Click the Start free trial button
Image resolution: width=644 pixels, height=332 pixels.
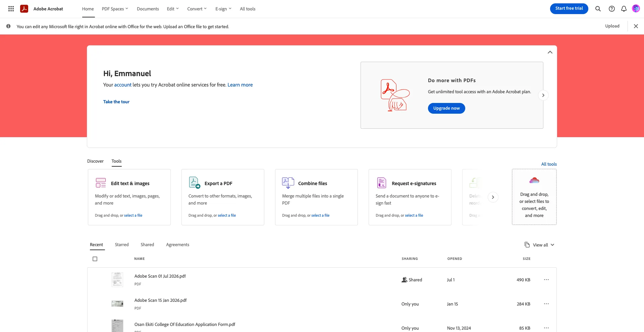pyautogui.click(x=569, y=9)
